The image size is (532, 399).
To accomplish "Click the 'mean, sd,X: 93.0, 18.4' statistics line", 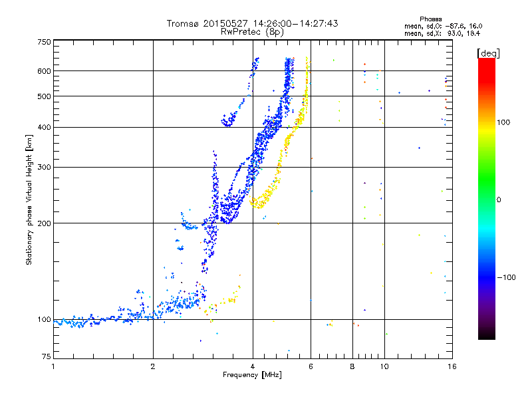I will point(442,33).
